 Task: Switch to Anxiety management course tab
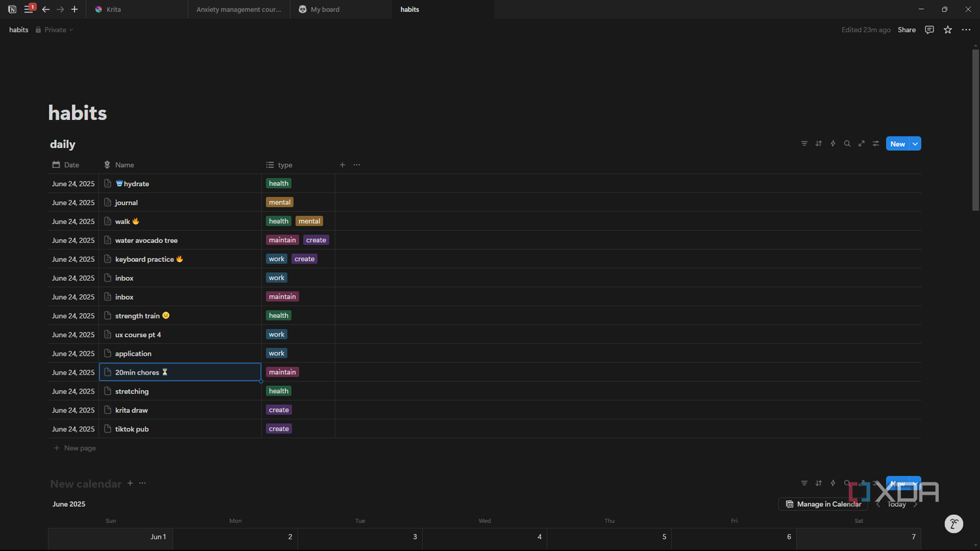pyautogui.click(x=238, y=9)
